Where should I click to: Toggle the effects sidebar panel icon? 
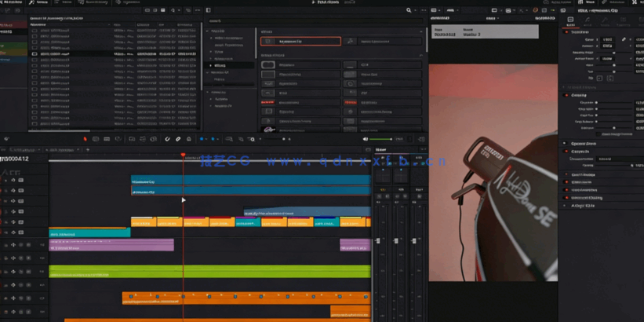(208, 10)
